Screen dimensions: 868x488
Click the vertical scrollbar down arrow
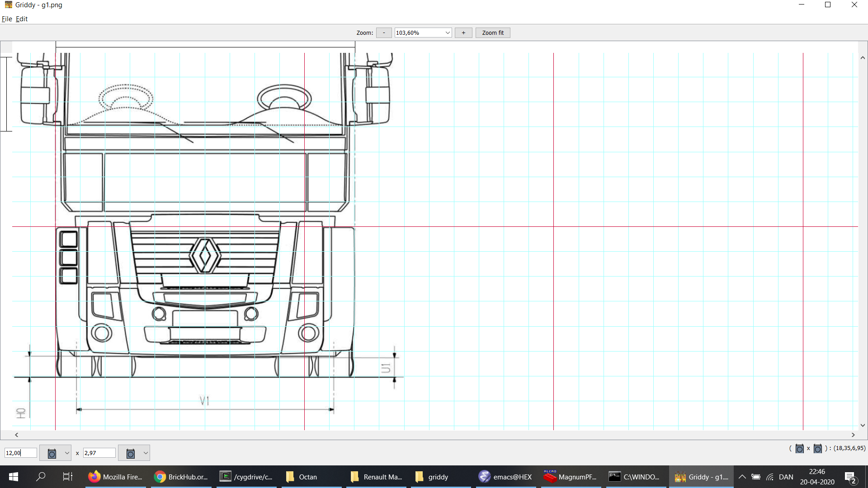[863, 425]
